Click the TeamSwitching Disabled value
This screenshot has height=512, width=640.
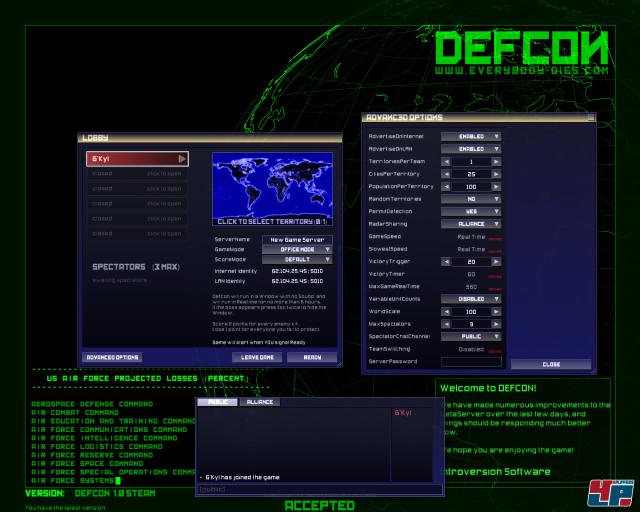click(471, 349)
